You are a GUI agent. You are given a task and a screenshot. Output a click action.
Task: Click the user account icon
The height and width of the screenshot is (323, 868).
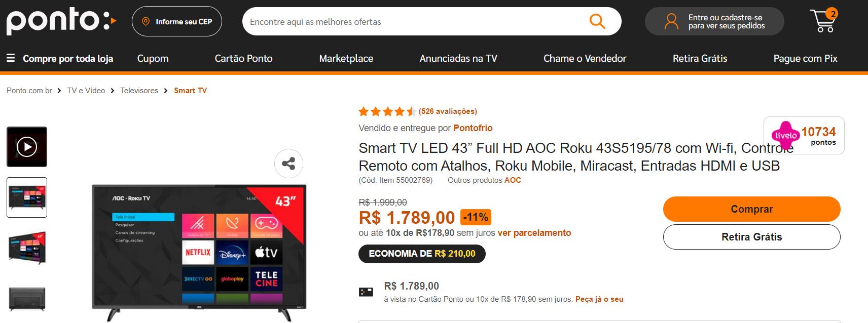[671, 21]
